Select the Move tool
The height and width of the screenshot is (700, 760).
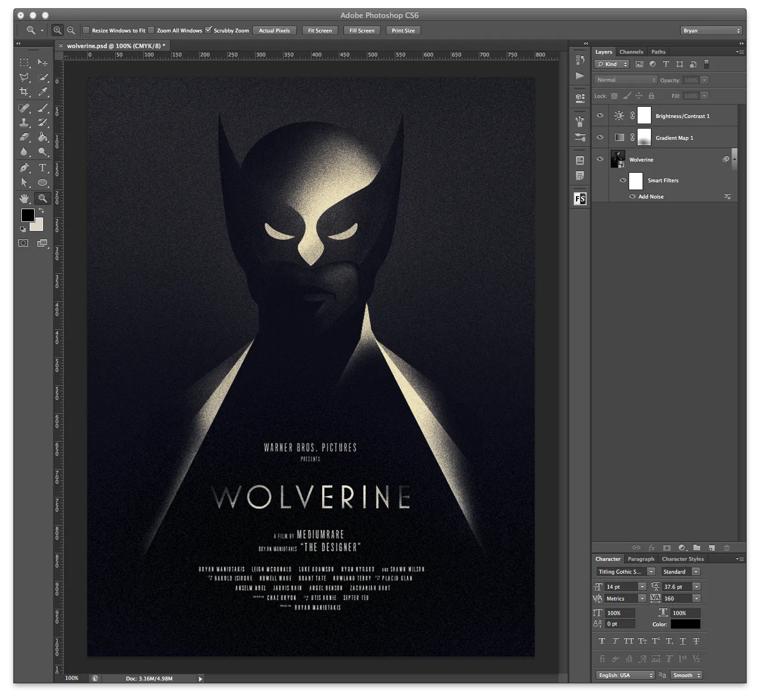(x=43, y=63)
